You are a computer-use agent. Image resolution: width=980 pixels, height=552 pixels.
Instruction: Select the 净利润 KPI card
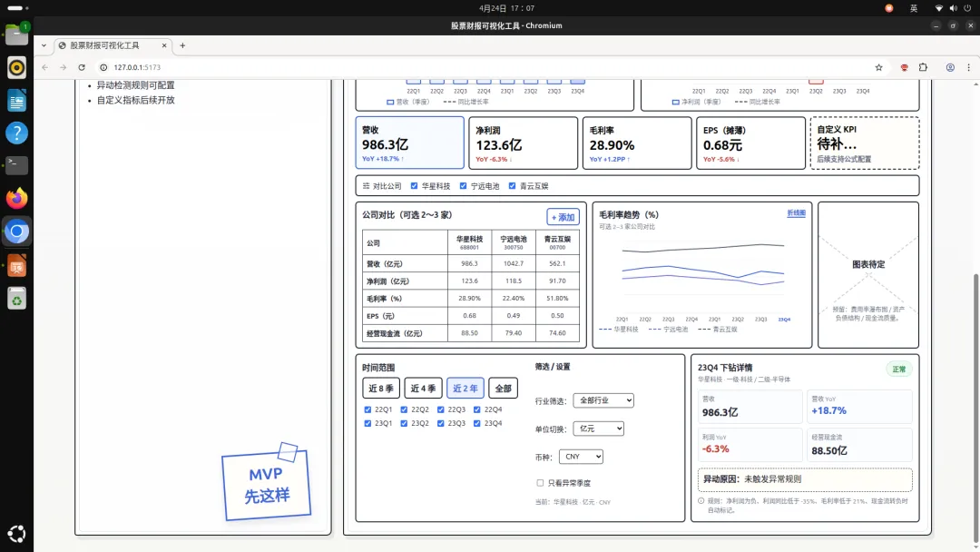pyautogui.click(x=524, y=143)
